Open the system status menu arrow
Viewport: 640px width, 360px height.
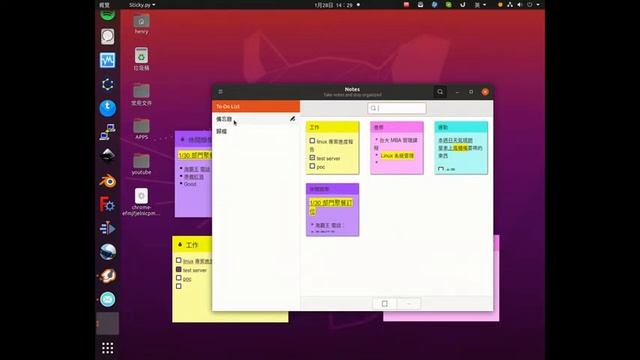pyautogui.click(x=538, y=5)
